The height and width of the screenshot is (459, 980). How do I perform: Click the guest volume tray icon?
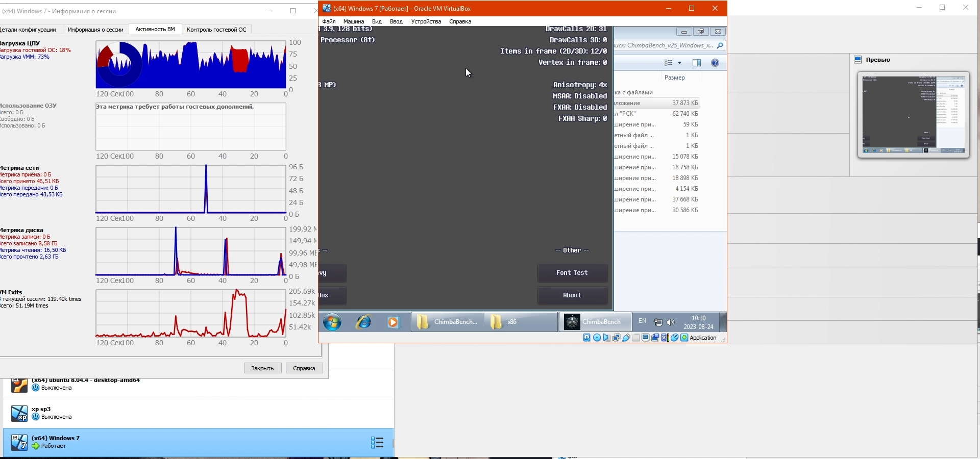pos(671,322)
